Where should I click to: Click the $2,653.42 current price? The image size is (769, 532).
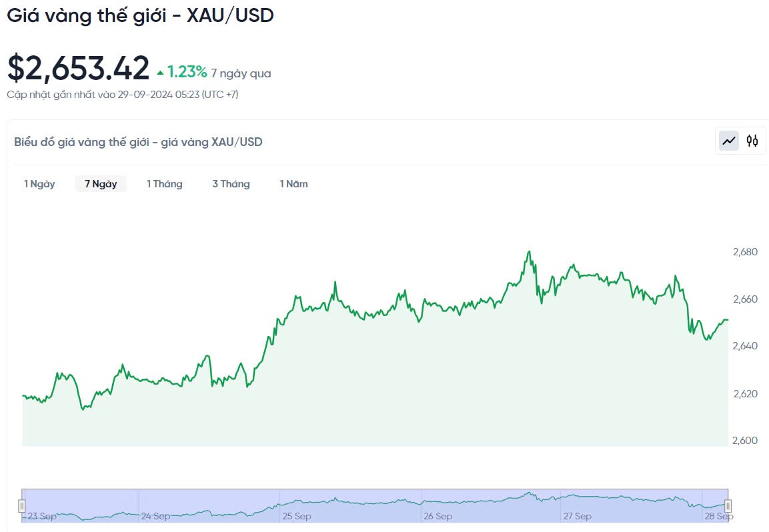click(78, 68)
